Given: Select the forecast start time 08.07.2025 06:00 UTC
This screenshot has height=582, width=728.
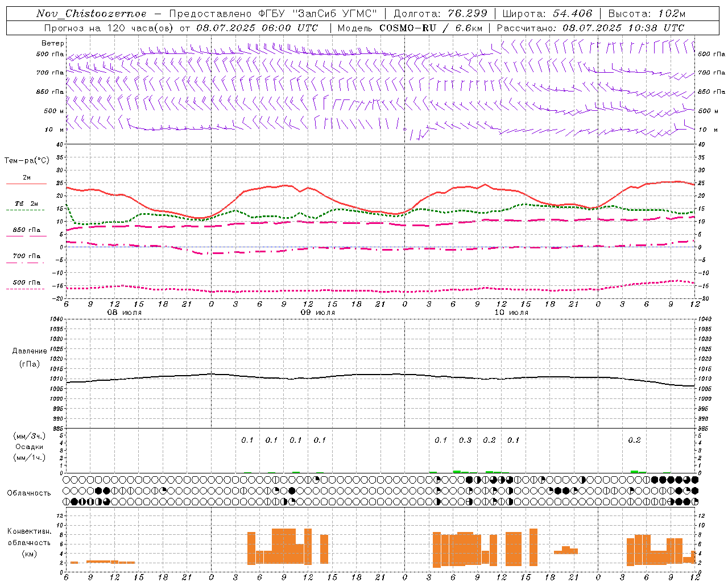Looking at the screenshot, I should point(257,28).
